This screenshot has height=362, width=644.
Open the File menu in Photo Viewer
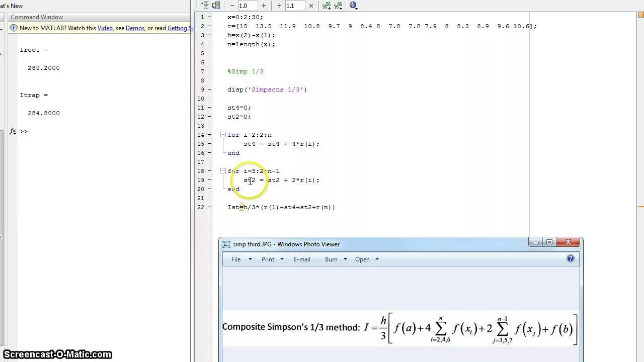[242, 259]
